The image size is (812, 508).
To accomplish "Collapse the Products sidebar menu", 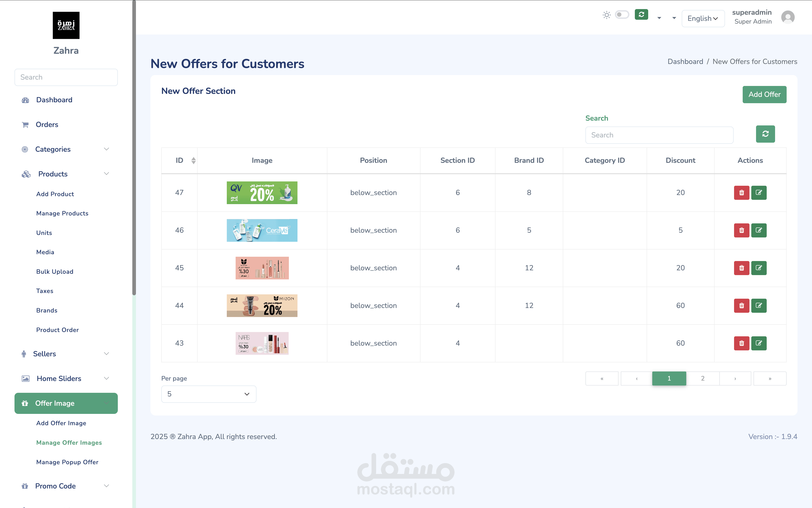I will tap(66, 174).
